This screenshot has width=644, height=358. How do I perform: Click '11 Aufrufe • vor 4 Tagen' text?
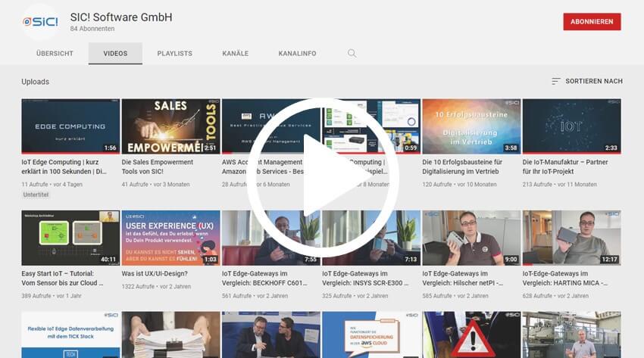[52, 185]
